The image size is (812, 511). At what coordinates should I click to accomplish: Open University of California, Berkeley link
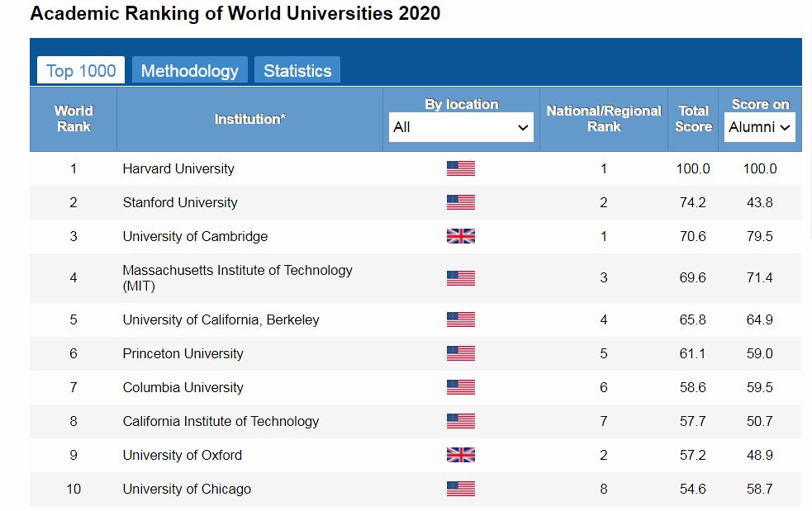tap(221, 320)
